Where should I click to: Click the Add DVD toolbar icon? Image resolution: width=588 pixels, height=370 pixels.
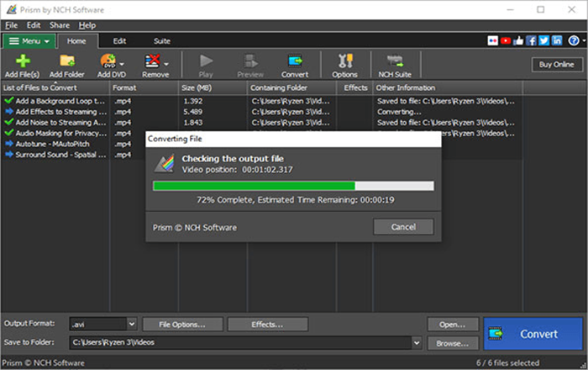[x=108, y=61]
